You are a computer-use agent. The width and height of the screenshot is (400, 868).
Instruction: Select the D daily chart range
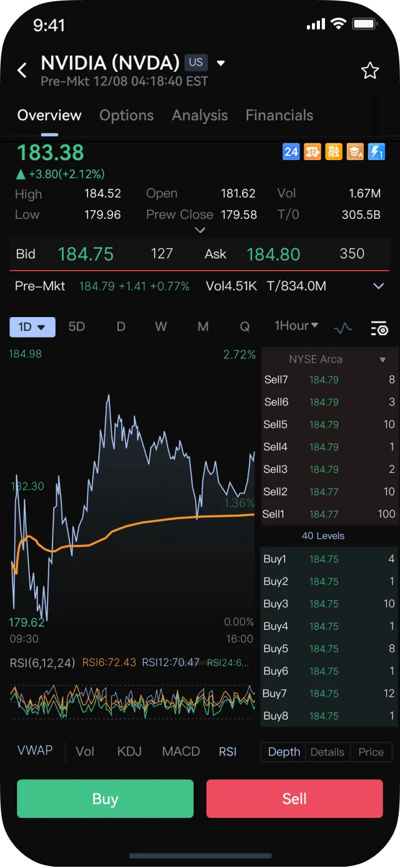[x=121, y=327]
